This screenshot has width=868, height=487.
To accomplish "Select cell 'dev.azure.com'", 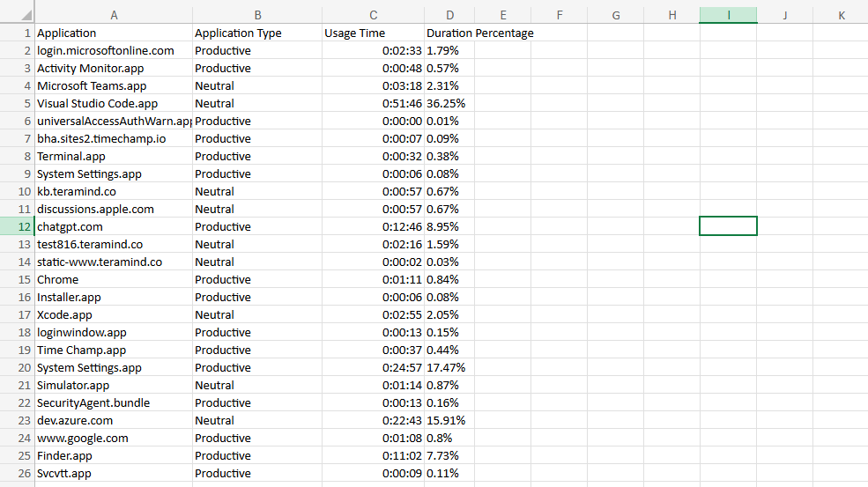I will coord(114,420).
